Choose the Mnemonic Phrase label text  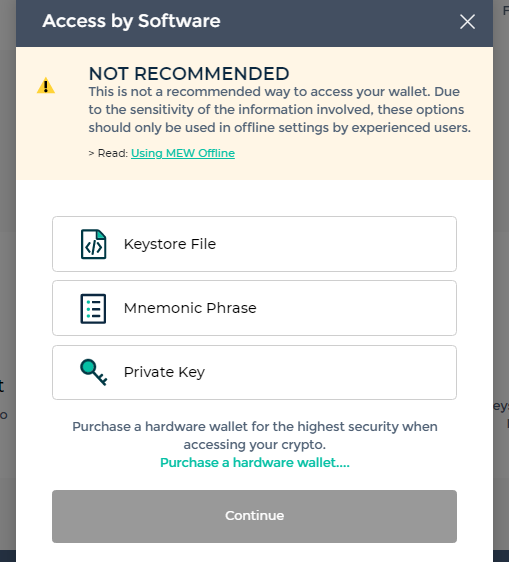coord(190,308)
